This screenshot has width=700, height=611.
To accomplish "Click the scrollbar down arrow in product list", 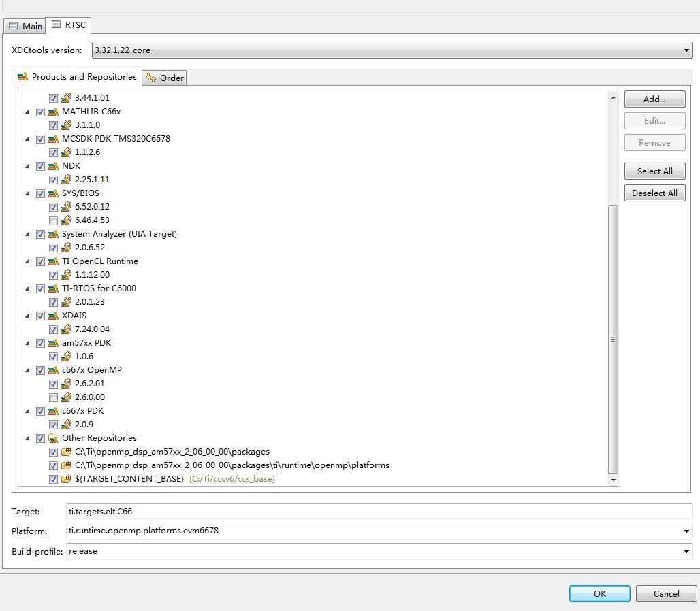I will tap(614, 480).
